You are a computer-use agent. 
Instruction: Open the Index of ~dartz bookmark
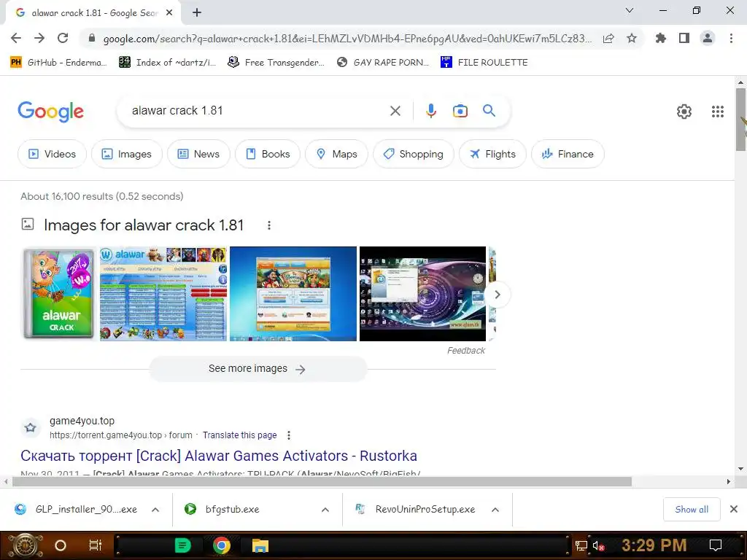pyautogui.click(x=167, y=63)
